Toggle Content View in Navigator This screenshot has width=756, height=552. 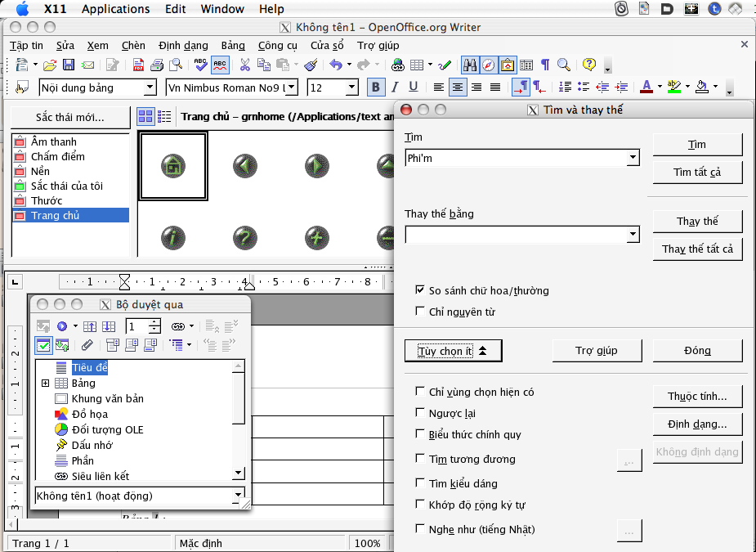coord(43,345)
